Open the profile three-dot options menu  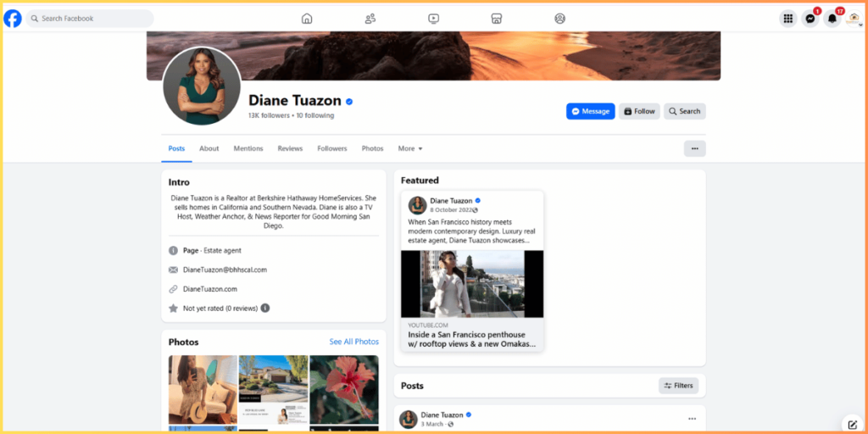click(694, 148)
